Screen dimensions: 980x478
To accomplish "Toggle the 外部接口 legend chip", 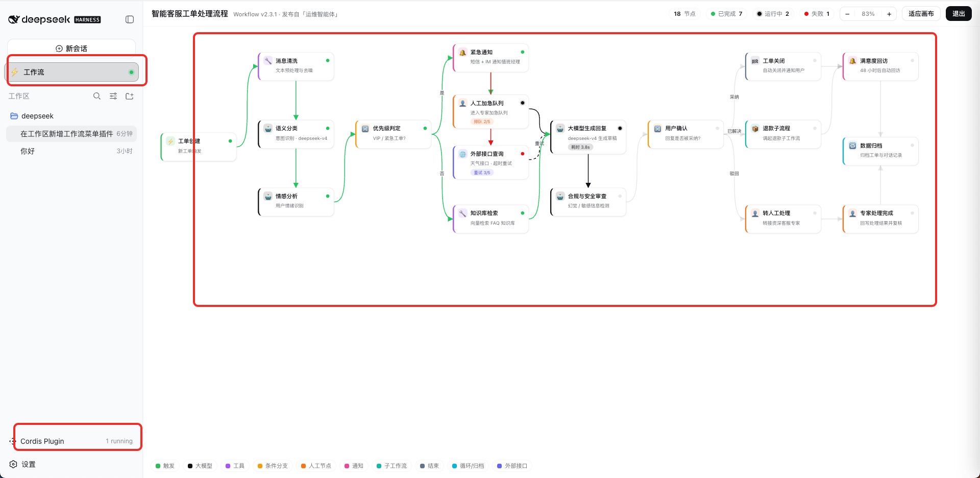I will [512, 466].
